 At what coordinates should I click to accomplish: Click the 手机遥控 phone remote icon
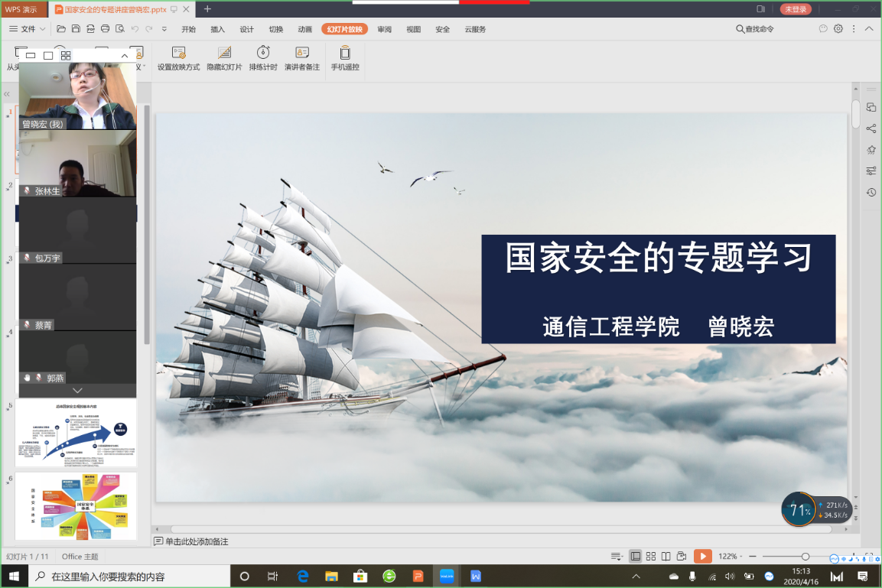[345, 59]
